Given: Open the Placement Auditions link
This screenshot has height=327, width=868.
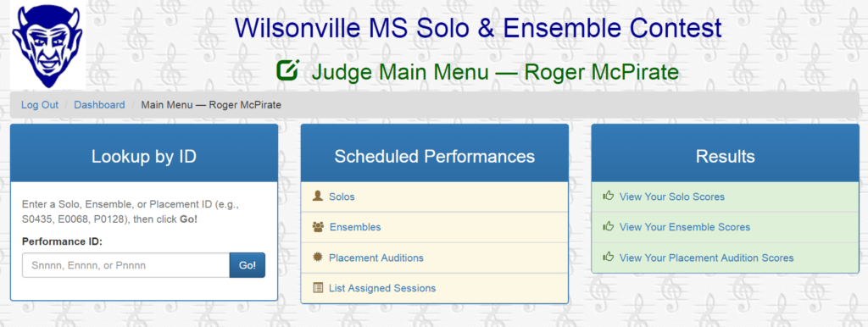Looking at the screenshot, I should click(x=376, y=258).
